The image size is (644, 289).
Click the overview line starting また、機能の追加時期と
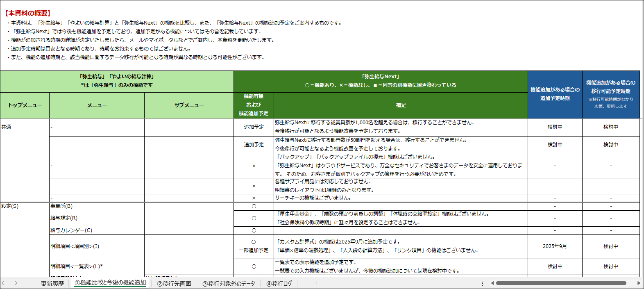tap(136, 57)
